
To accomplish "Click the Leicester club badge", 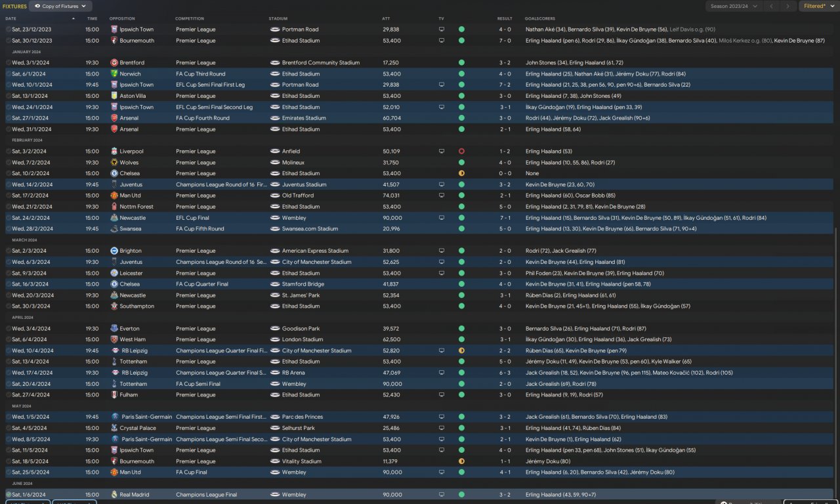I will pyautogui.click(x=114, y=273).
